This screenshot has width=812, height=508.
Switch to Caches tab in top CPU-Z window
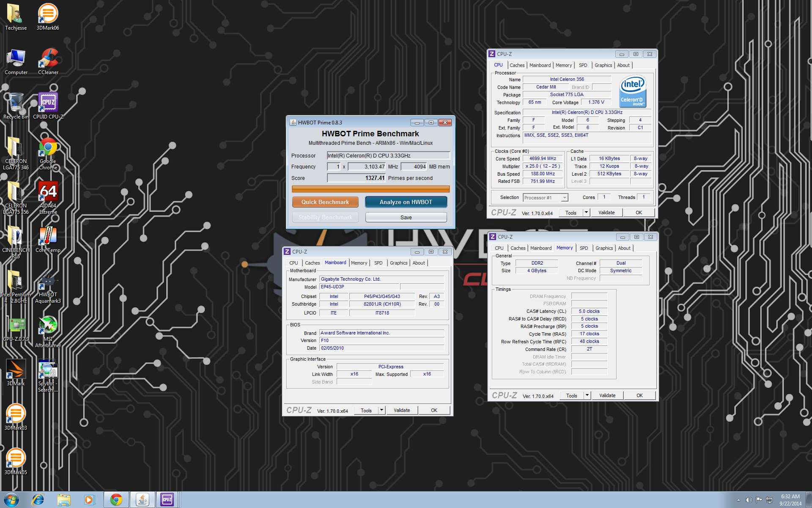(x=517, y=65)
